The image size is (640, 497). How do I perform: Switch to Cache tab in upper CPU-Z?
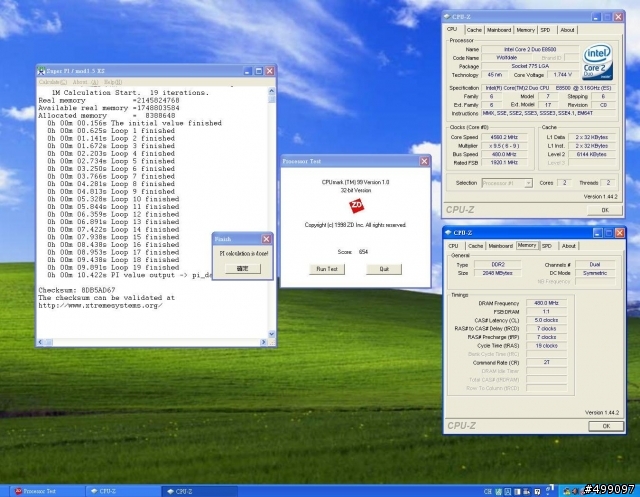474,30
